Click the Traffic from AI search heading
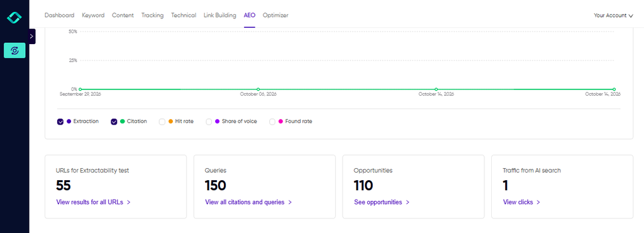The height and width of the screenshot is (233, 644). pos(531,170)
